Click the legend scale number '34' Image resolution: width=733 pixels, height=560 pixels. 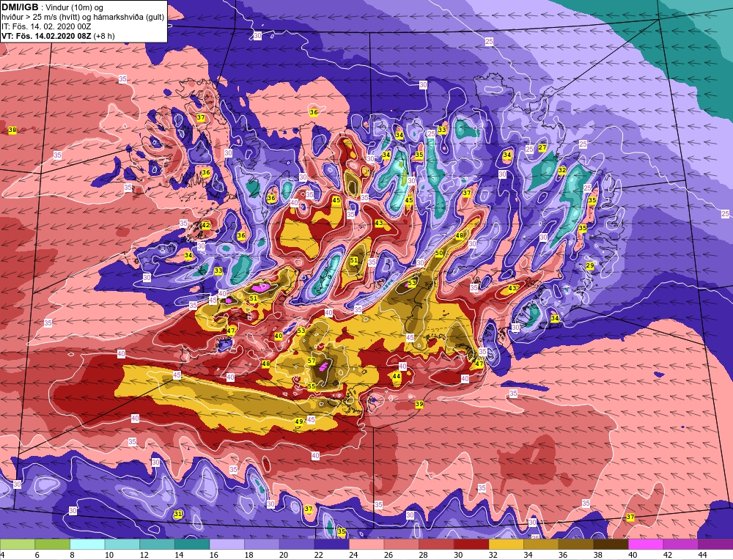[x=528, y=555]
